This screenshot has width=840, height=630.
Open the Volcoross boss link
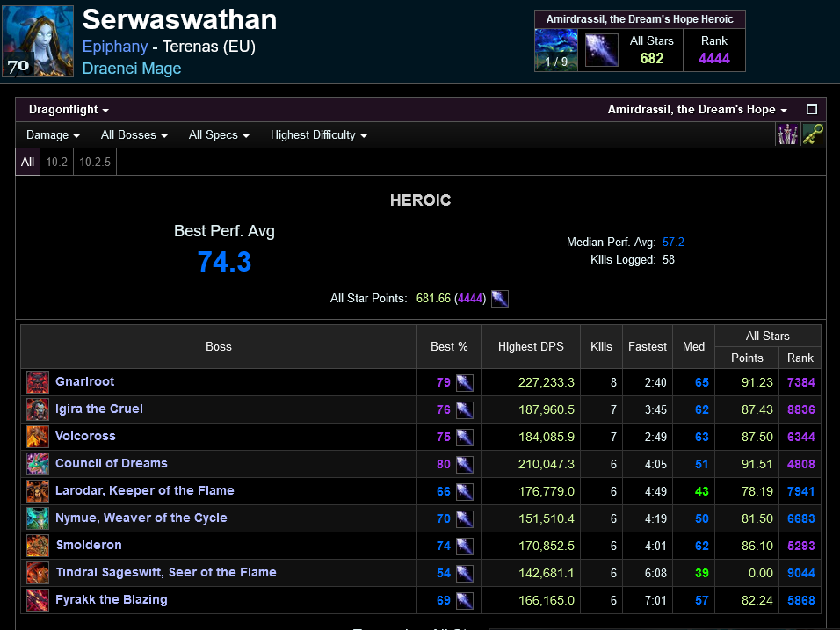click(x=85, y=436)
